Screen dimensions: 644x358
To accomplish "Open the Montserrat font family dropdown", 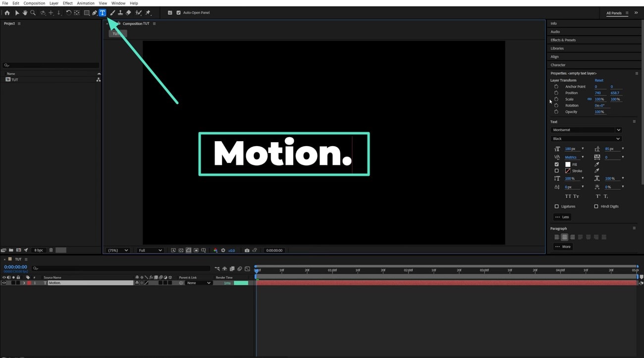I will tap(586, 130).
